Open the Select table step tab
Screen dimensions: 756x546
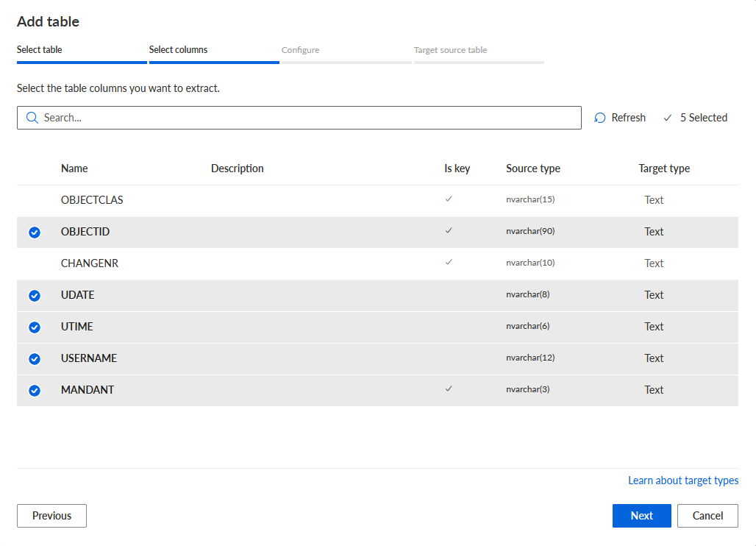82,53
